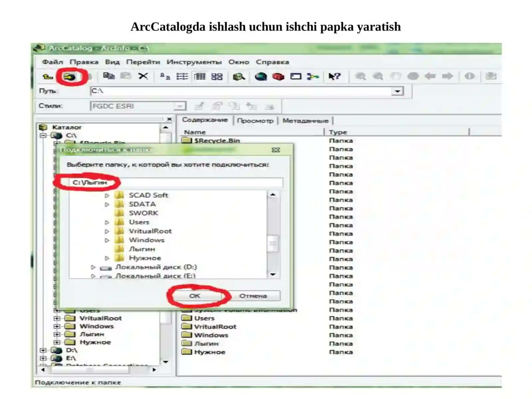Viewport: 532px width, 399px height.
Task: Switch to List view icon
Action: coord(182,76)
